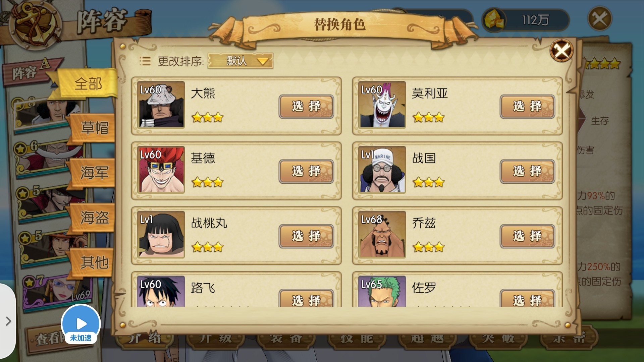Open the 默认 sort order dropdown
The height and width of the screenshot is (362, 644).
(240, 61)
